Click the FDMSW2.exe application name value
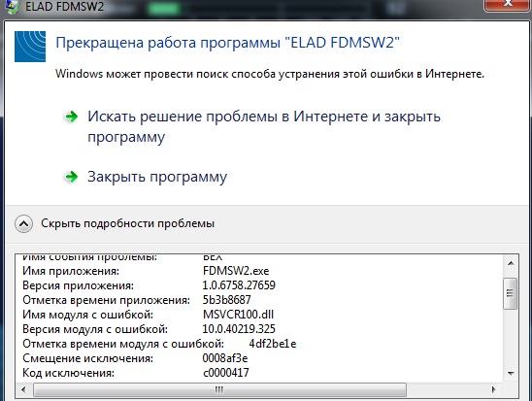Viewport: 532px width, 401px height. click(x=236, y=271)
